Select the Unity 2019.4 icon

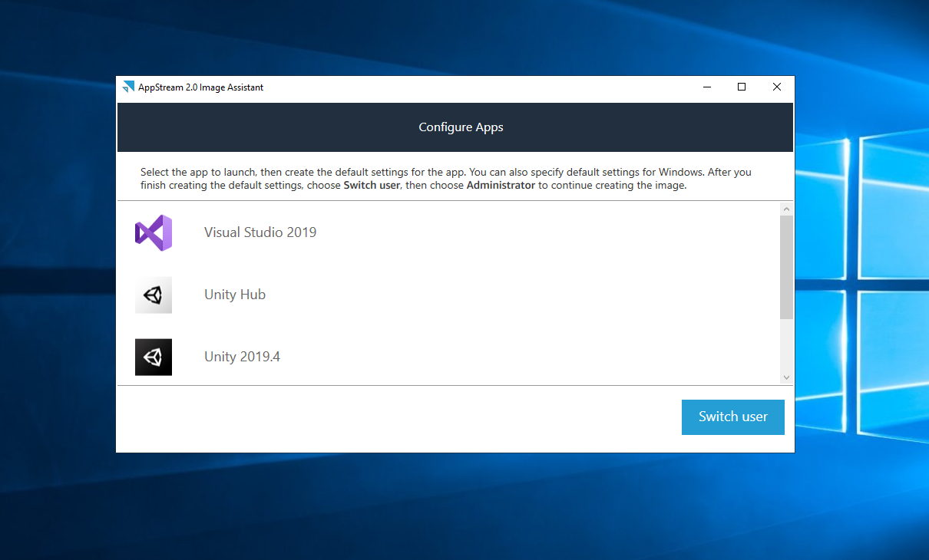click(x=154, y=357)
